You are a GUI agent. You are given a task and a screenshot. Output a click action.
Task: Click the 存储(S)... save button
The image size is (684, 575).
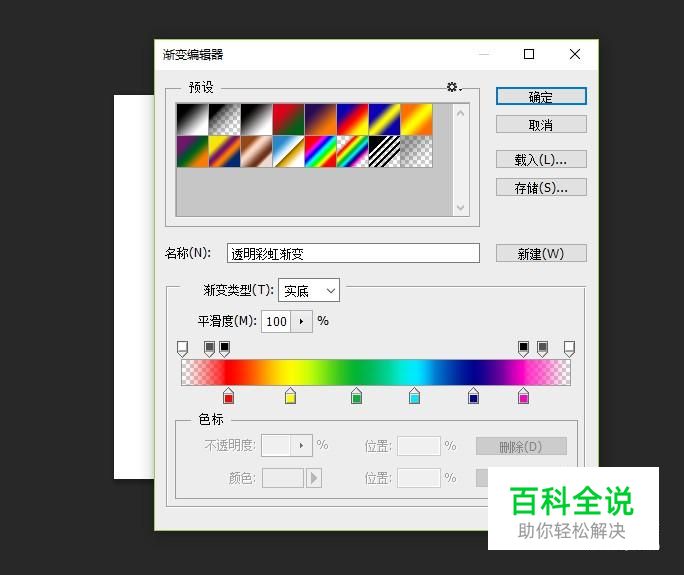point(541,188)
